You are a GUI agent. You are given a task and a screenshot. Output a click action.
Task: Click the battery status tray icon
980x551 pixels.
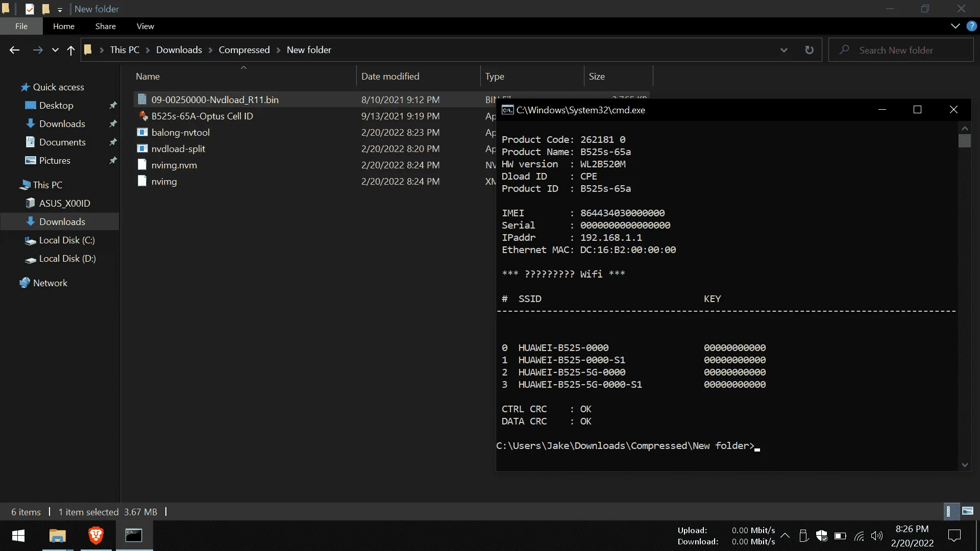pos(840,536)
